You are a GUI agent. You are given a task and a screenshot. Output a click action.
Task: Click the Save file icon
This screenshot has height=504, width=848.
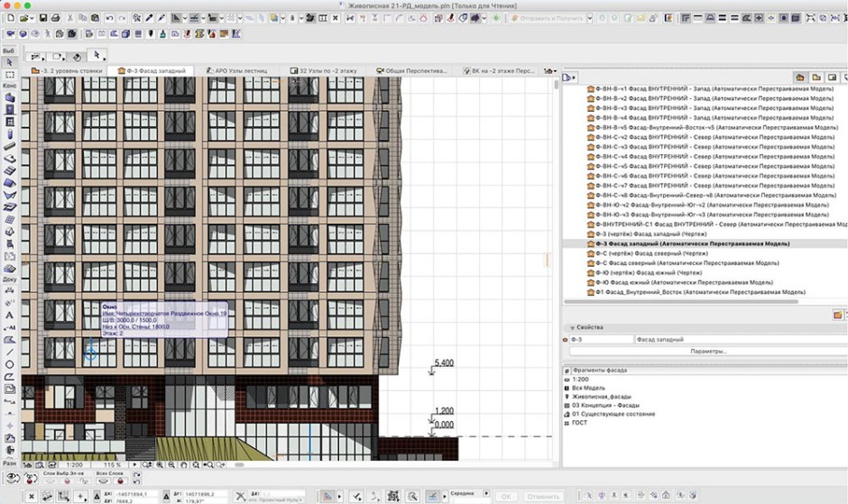click(x=41, y=18)
